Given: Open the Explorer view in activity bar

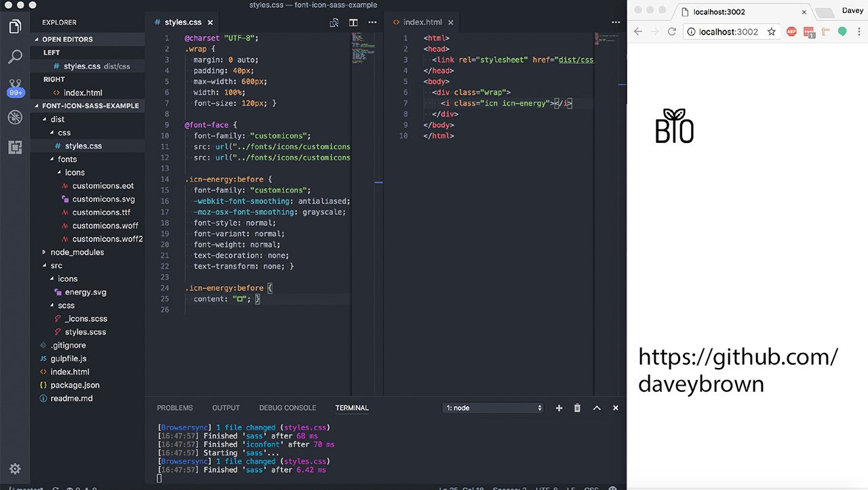Looking at the screenshot, I should point(15,26).
